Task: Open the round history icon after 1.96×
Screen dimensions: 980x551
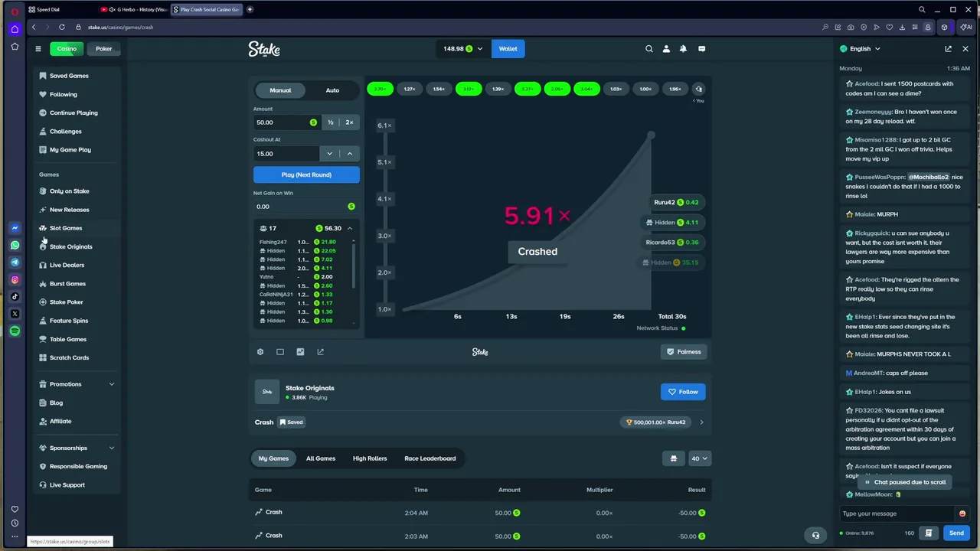Action: pyautogui.click(x=698, y=89)
